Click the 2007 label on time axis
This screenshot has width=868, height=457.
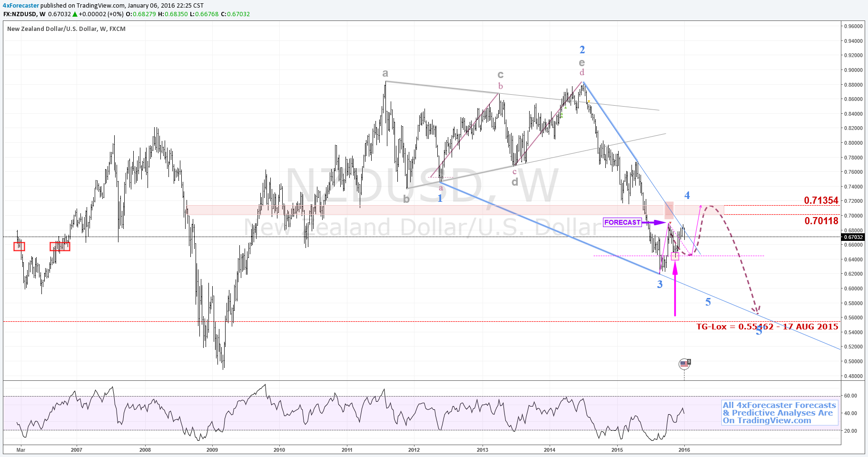click(x=76, y=450)
